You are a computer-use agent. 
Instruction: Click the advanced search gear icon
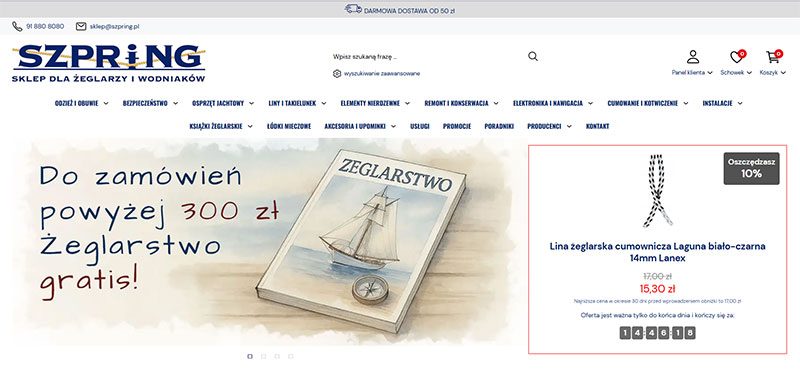337,73
